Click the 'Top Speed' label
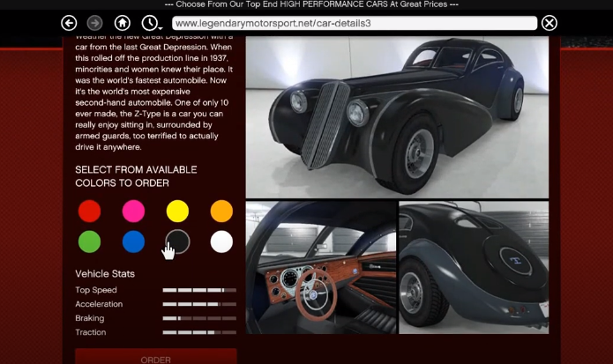Image resolution: width=613 pixels, height=364 pixels. coord(96,290)
